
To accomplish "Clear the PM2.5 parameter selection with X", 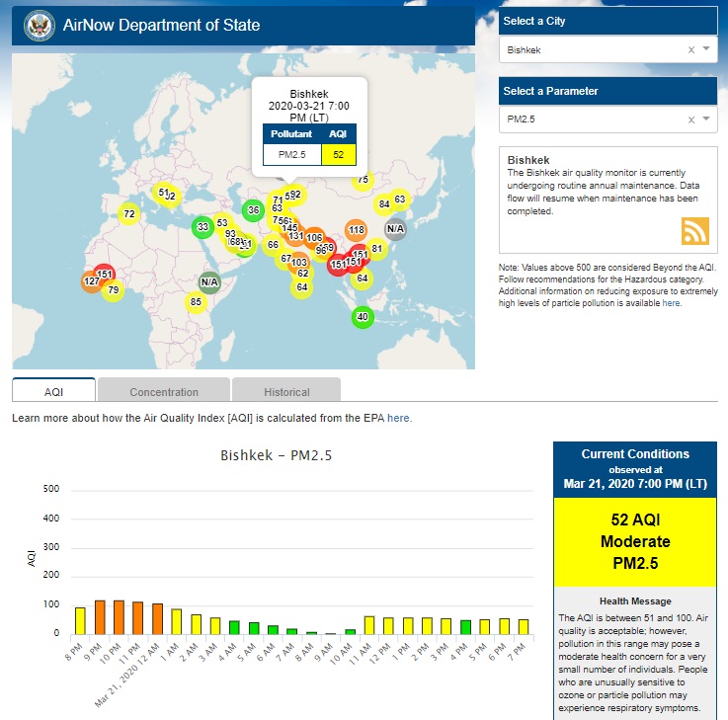I will (691, 120).
